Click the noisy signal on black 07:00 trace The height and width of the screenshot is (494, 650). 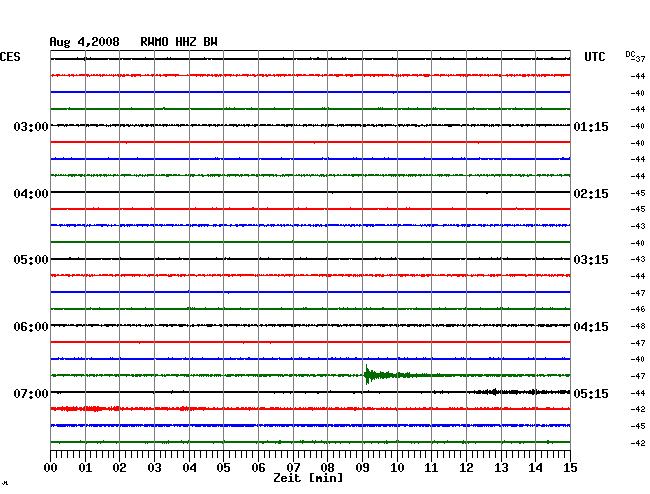[x=522, y=392]
